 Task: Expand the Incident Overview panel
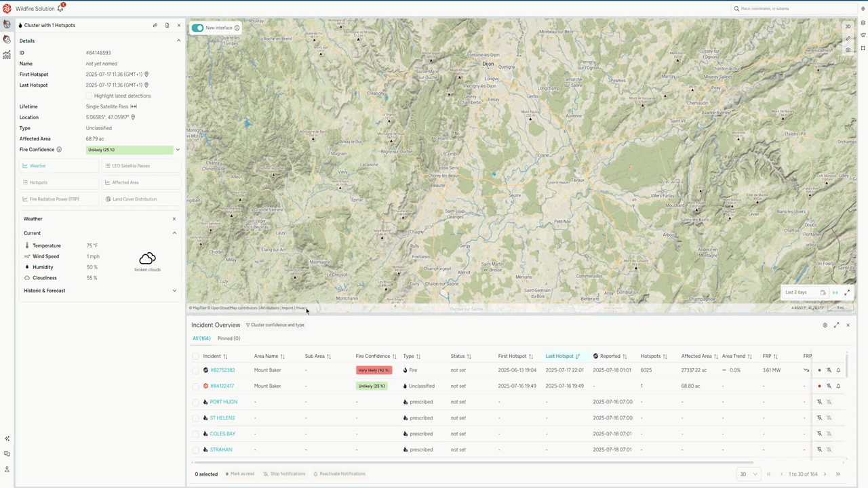[836, 325]
